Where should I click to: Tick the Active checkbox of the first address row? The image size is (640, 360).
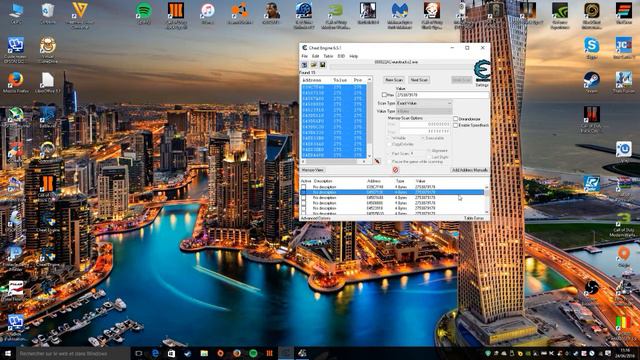coord(303,187)
